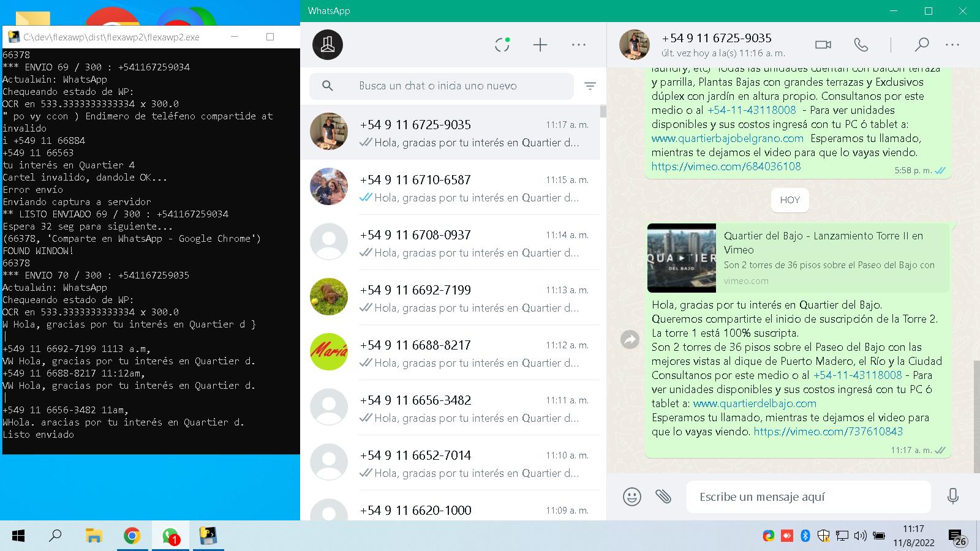
Task: Search within the open conversation
Action: 921,45
